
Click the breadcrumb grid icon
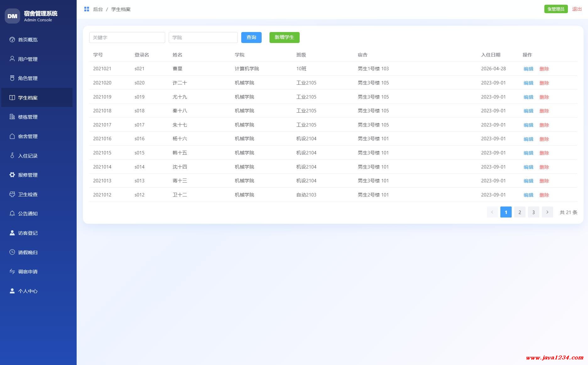coord(87,9)
